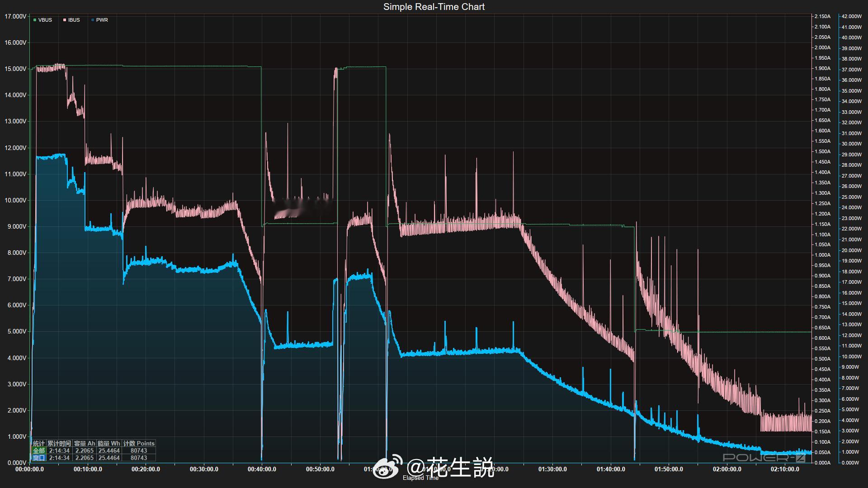Select the blue 窗口 row label in stats
Screen dimensions: 868x488
pyautogui.click(x=39, y=458)
